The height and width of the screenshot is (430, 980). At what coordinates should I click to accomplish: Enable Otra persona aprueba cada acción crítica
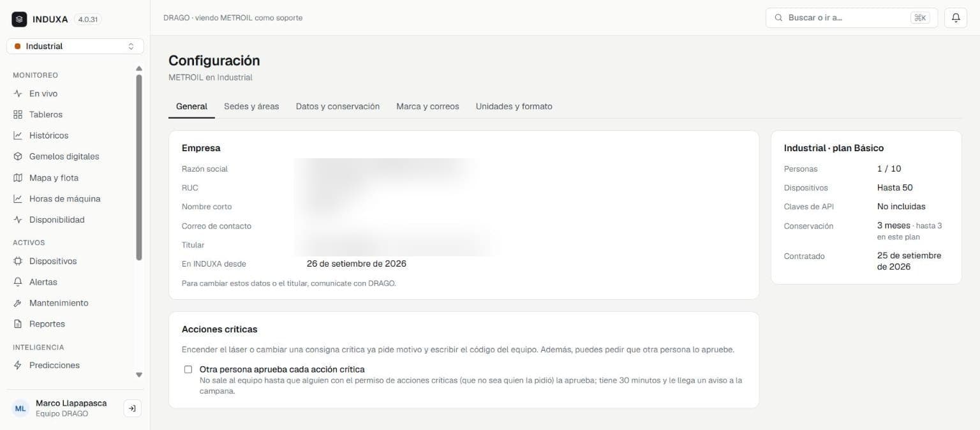[188, 369]
